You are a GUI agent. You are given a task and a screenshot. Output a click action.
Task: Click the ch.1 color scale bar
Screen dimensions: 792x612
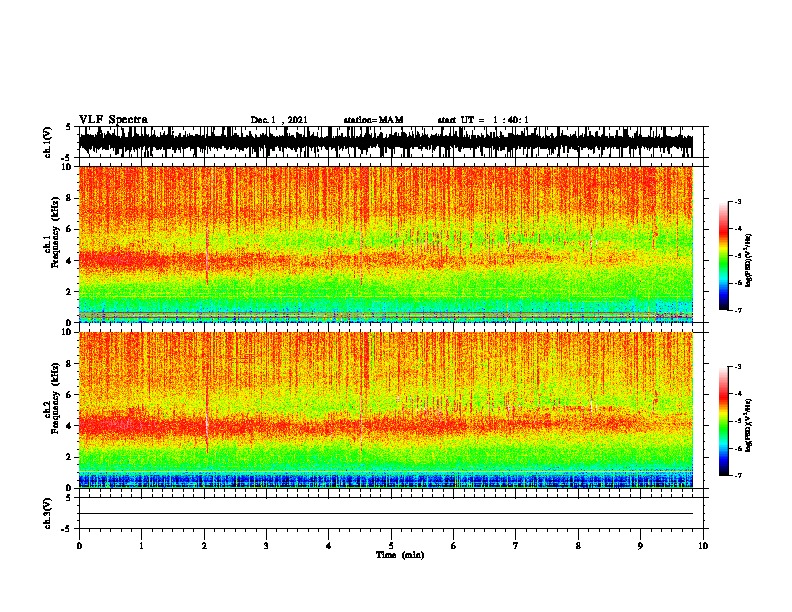724,256
